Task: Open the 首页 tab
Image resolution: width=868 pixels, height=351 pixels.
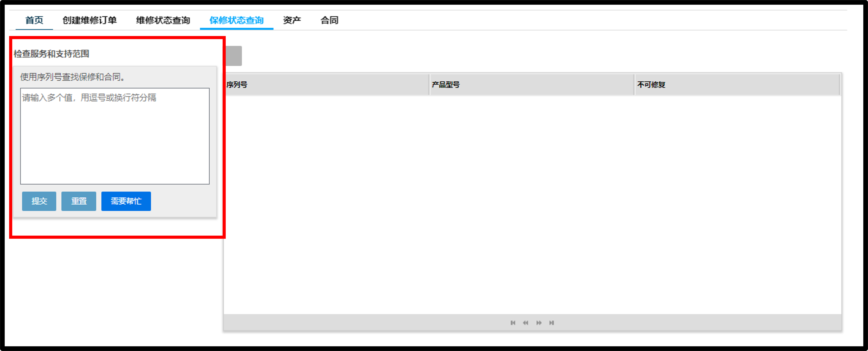Action: tap(34, 20)
